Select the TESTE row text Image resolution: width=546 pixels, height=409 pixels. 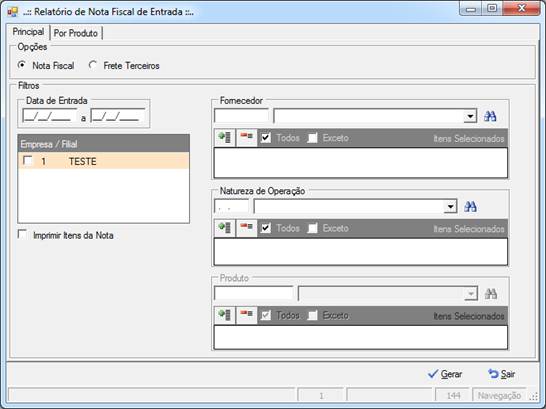pos(83,162)
